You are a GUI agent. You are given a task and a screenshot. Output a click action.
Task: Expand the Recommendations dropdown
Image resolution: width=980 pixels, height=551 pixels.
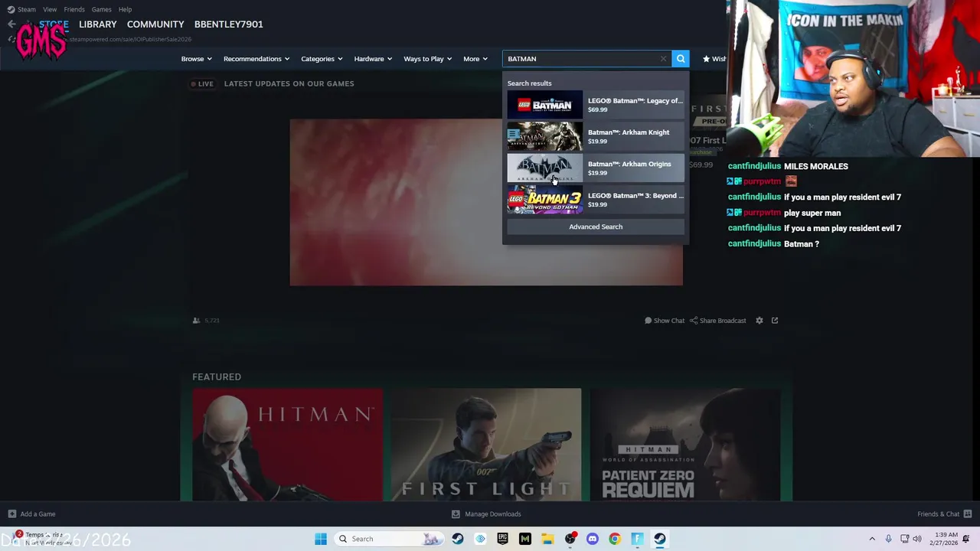pyautogui.click(x=256, y=59)
